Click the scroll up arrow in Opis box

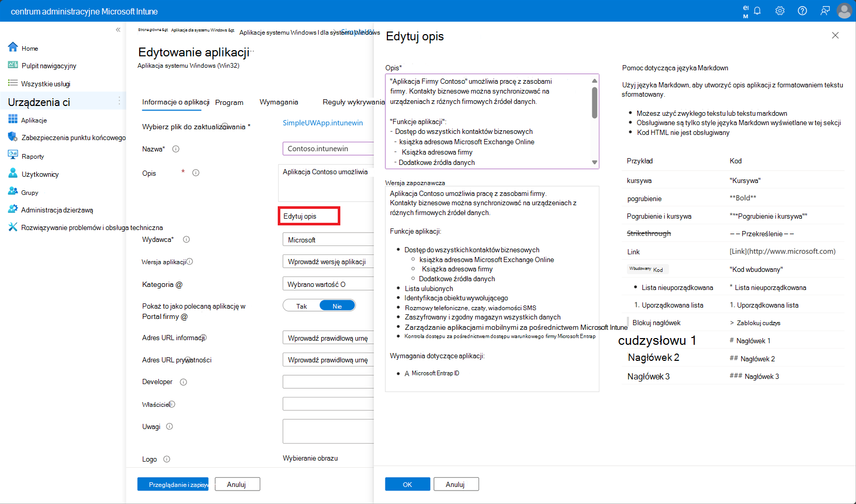pyautogui.click(x=595, y=81)
